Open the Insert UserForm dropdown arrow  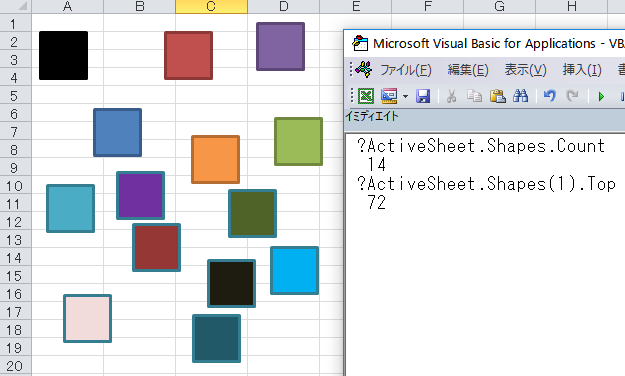405,96
